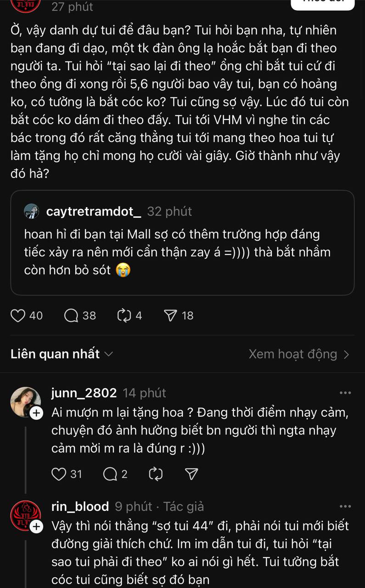This screenshot has height=588, width=365.
Task: Share junn_2802's comment via send icon
Action: click(x=191, y=474)
